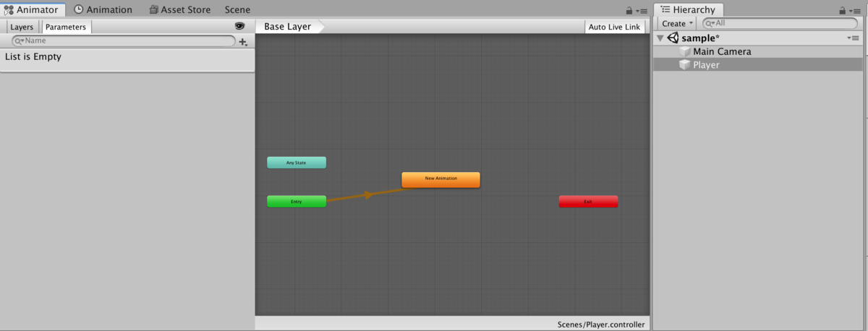Screen dimensions: 868x331
Task: Select the sample scene row
Action: coord(757,38)
